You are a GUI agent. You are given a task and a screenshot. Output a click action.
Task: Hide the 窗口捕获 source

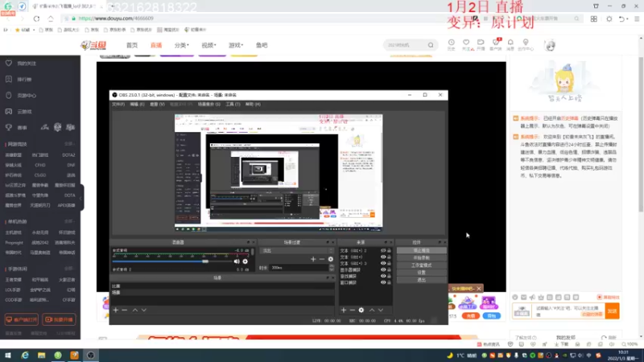click(x=383, y=283)
